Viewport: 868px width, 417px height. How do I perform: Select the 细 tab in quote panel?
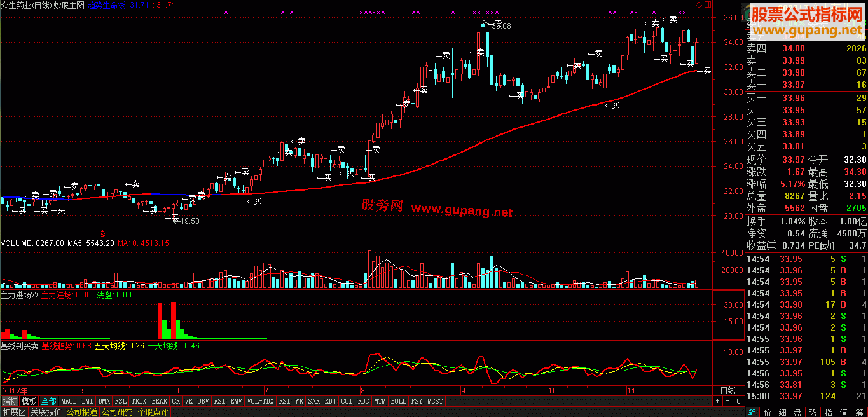click(x=783, y=412)
